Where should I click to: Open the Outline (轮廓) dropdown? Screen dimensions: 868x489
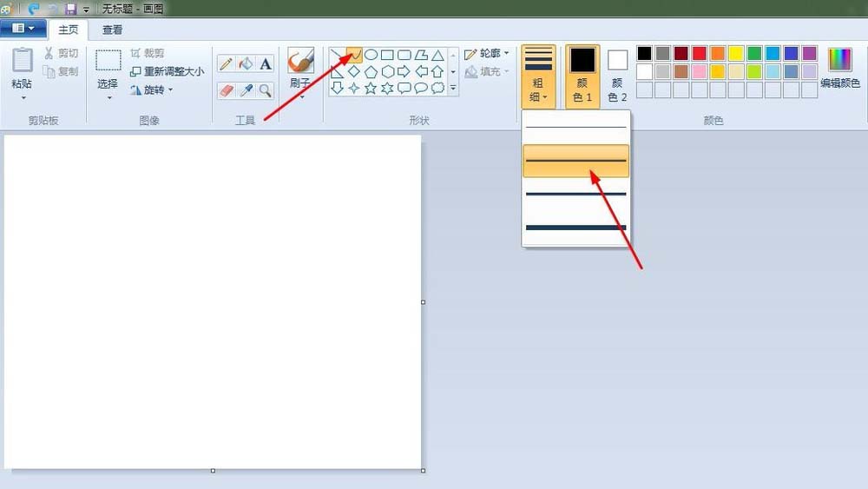[x=487, y=54]
